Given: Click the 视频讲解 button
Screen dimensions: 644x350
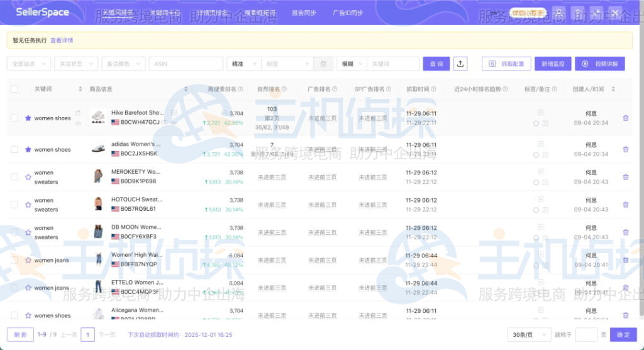Looking at the screenshot, I should coord(600,64).
